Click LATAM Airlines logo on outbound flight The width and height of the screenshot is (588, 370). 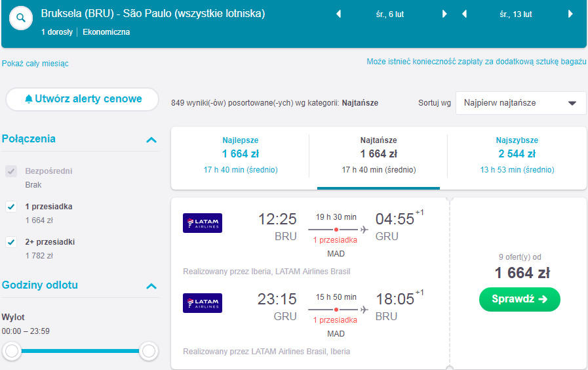point(203,223)
